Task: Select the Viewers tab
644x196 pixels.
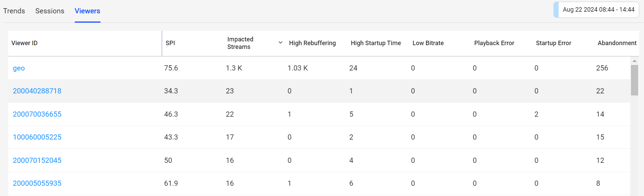Action: (87, 11)
